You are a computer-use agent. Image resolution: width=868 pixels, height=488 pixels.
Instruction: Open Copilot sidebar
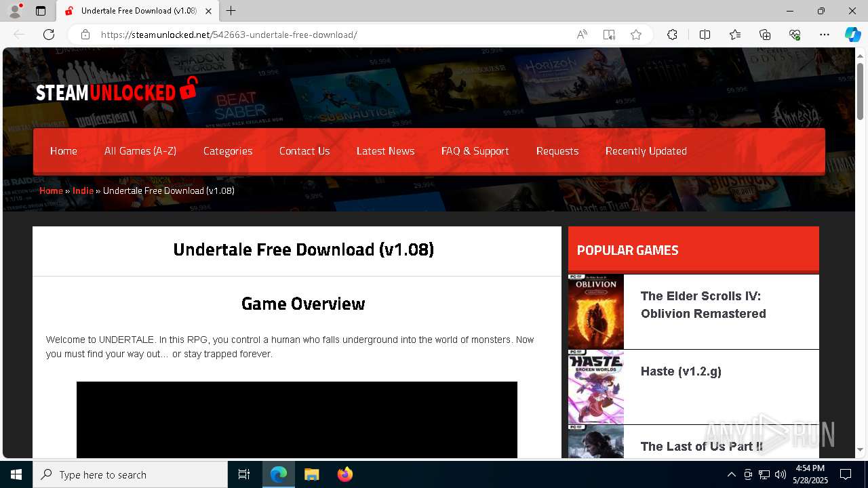[x=852, y=35]
